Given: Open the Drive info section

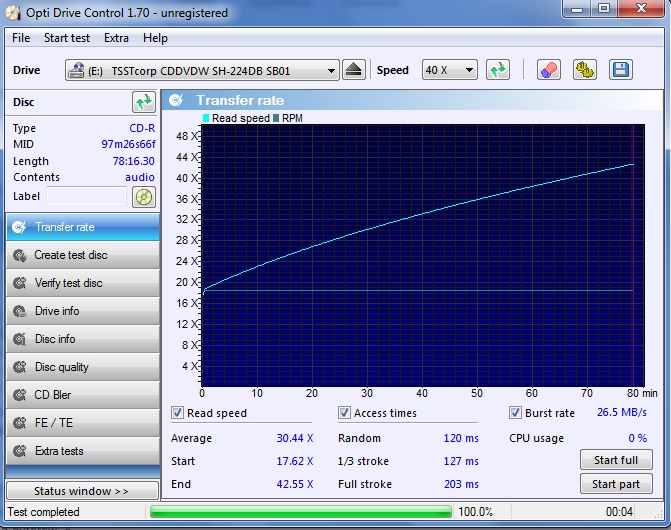Looking at the screenshot, I should (x=83, y=311).
